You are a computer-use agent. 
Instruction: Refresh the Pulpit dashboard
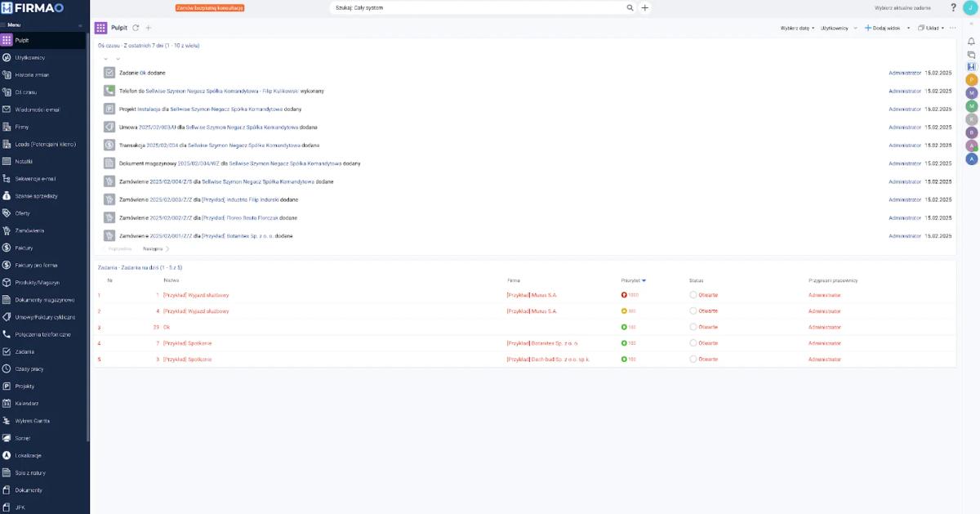click(x=136, y=28)
